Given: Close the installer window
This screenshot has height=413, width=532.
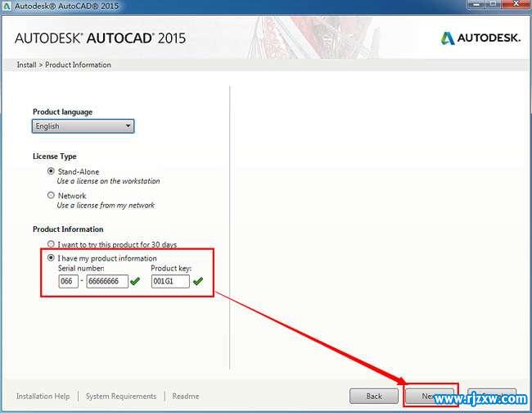Looking at the screenshot, I should (516, 4).
